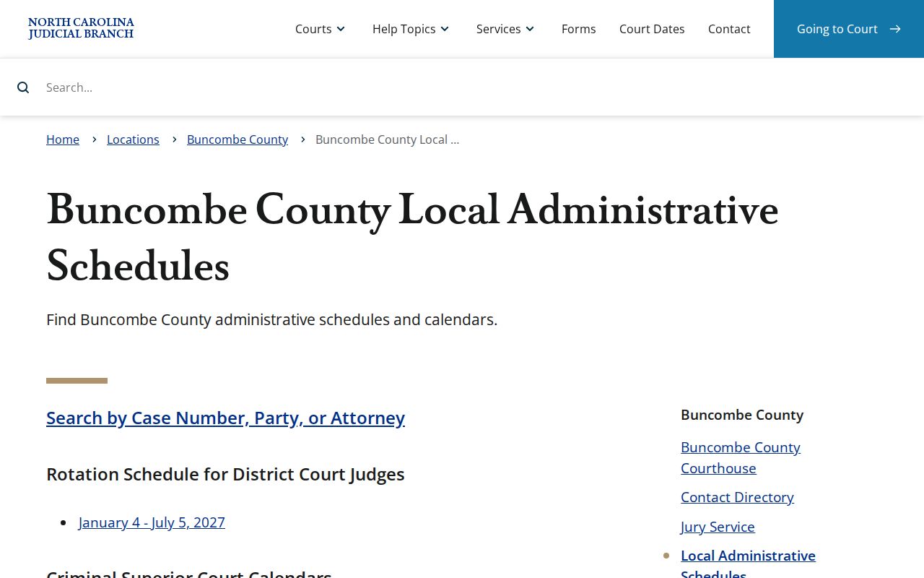This screenshot has width=924, height=578.
Task: Open Search by Case Number, Party, or Attorney
Action: 225,418
